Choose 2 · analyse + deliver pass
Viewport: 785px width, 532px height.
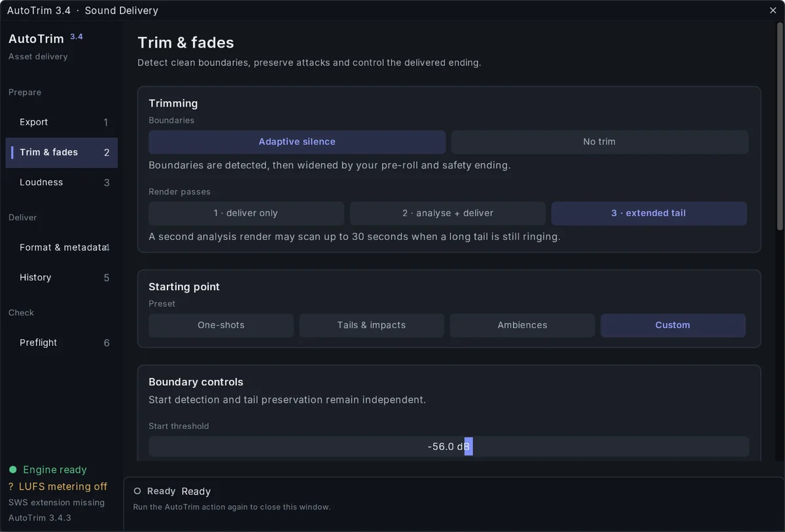[x=447, y=213]
